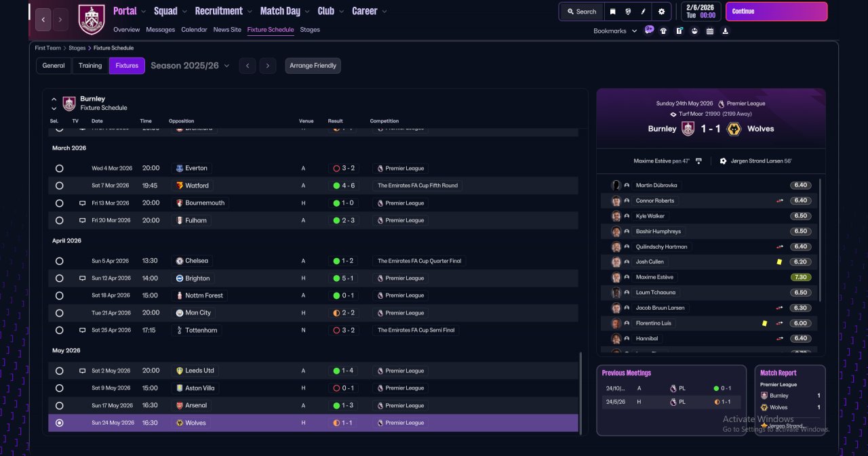Select the Watford fixture radio button

pos(60,186)
